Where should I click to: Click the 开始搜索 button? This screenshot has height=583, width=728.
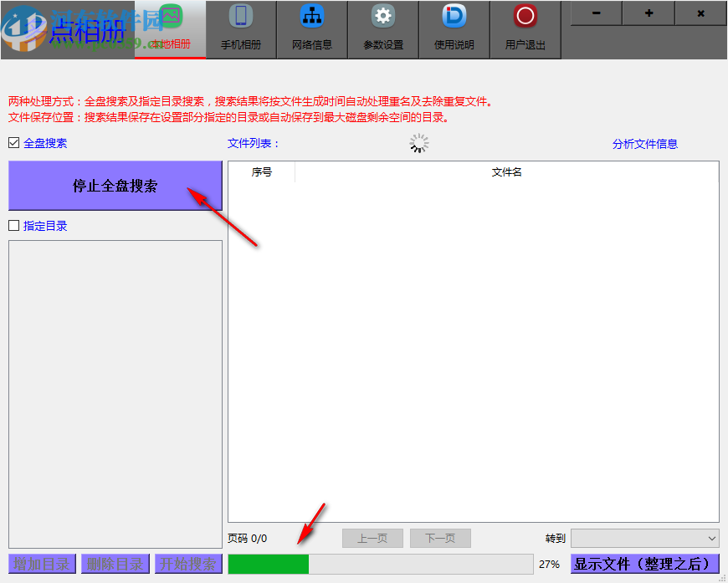point(188,564)
